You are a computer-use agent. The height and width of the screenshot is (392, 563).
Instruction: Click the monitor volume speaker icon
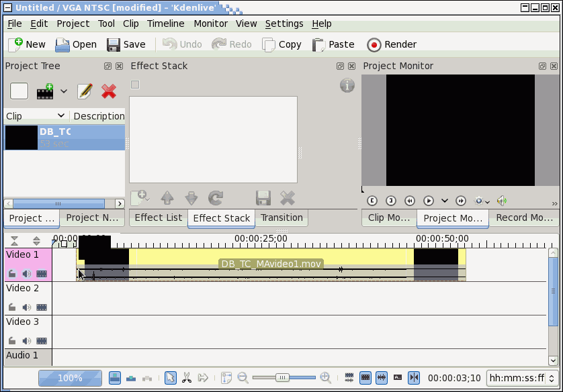pyautogui.click(x=502, y=201)
